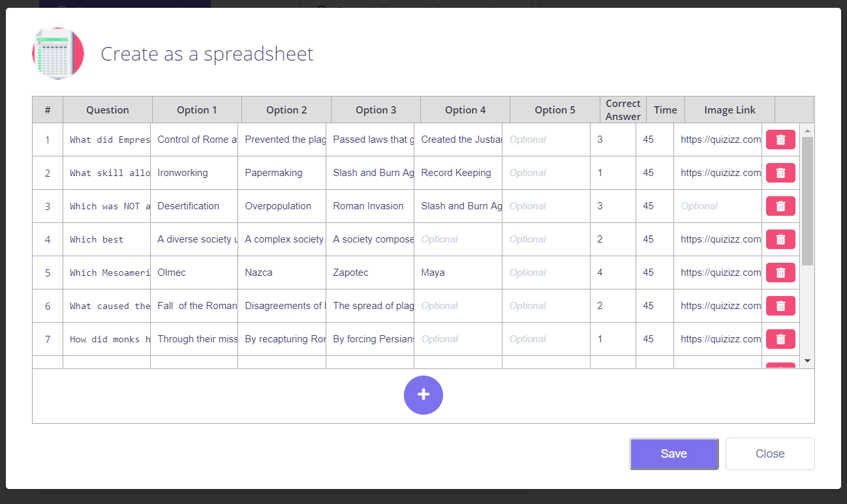Click empty Option 4 cell in row 4
The height and width of the screenshot is (504, 847).
click(x=458, y=239)
